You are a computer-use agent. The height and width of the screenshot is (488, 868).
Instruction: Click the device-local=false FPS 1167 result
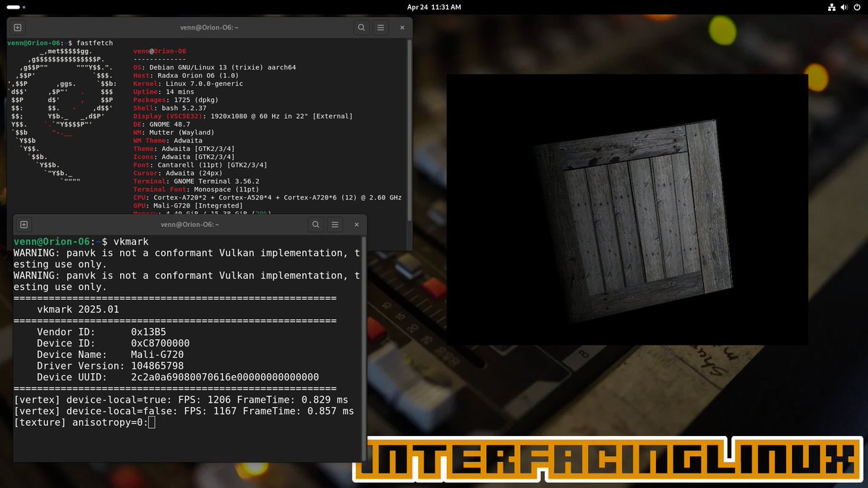[184, 411]
